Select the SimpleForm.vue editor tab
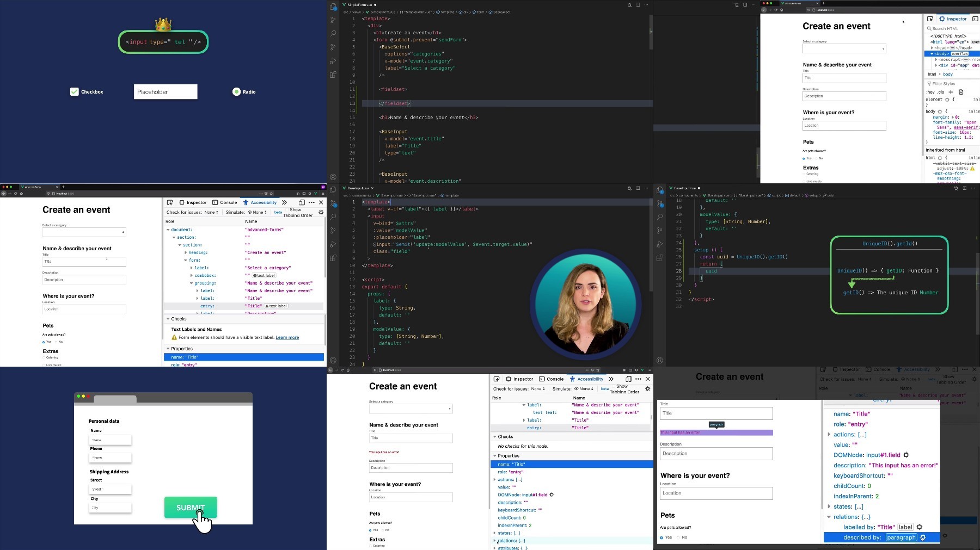 [359, 5]
